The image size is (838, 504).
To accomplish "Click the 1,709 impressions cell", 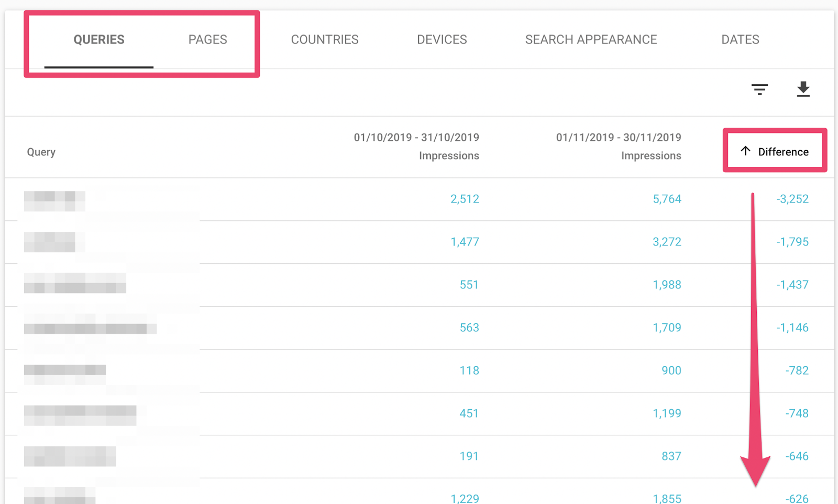I will click(667, 328).
